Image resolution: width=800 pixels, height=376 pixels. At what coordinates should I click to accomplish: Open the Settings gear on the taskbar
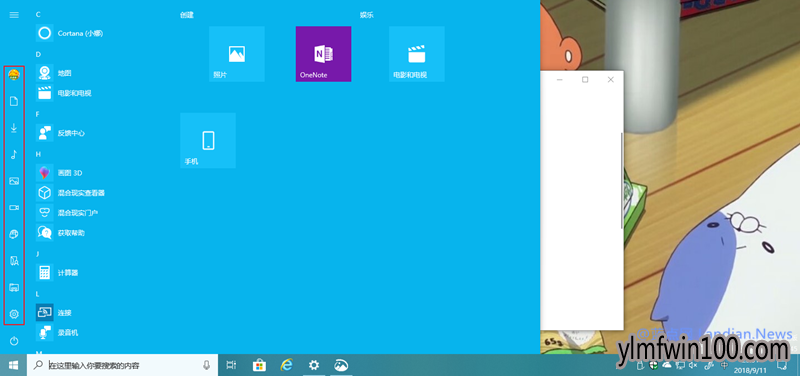click(314, 365)
